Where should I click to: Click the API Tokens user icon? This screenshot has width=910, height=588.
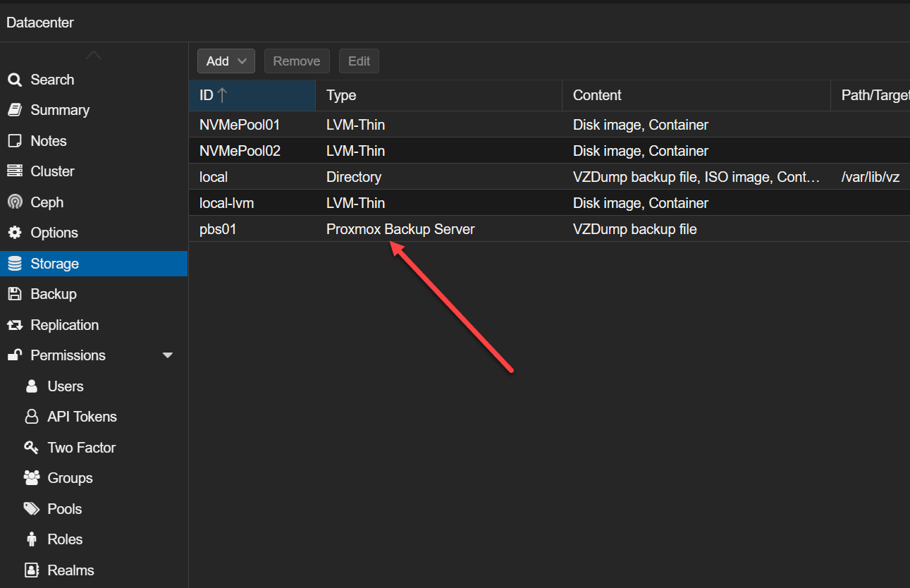pos(31,417)
